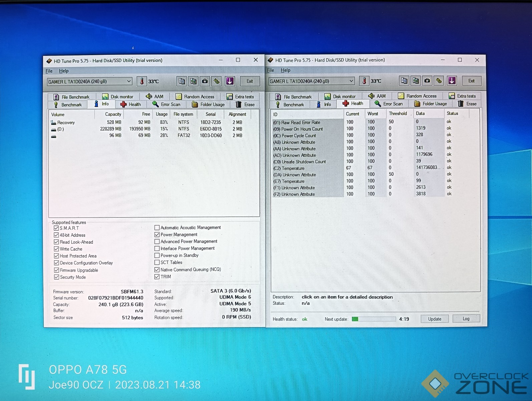
Task: Click Update button in Health tab
Action: pyautogui.click(x=435, y=319)
